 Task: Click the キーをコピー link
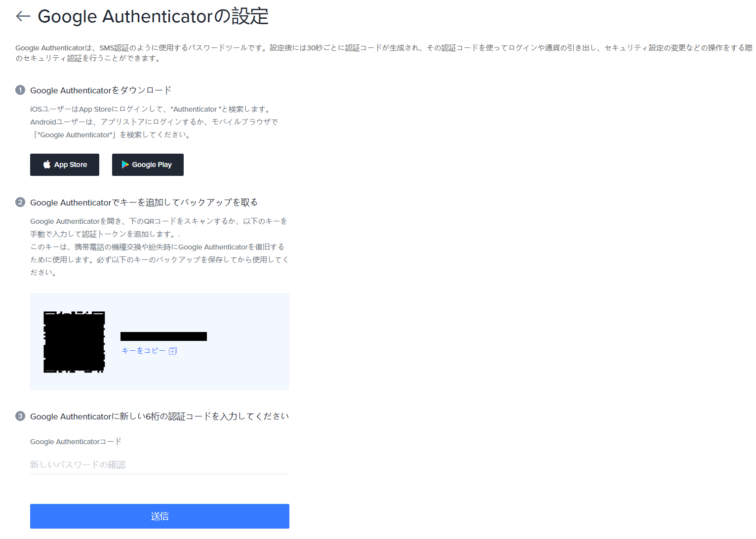(x=144, y=350)
